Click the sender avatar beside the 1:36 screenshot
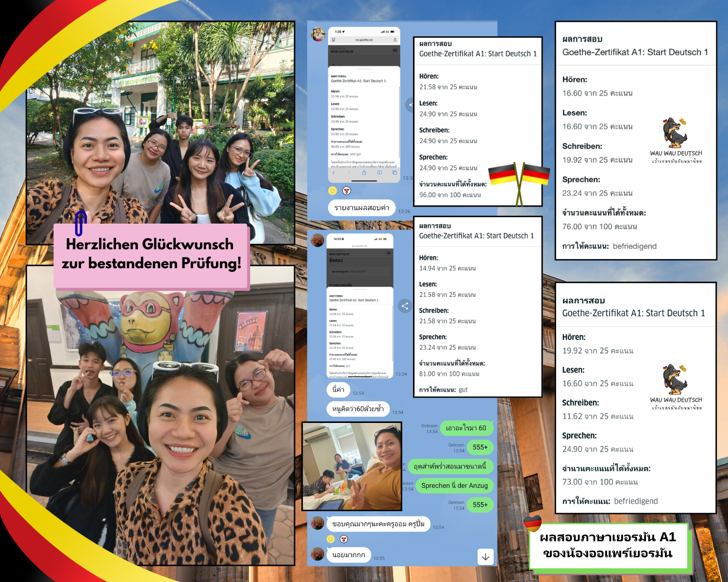The height and width of the screenshot is (582, 728). [318, 34]
